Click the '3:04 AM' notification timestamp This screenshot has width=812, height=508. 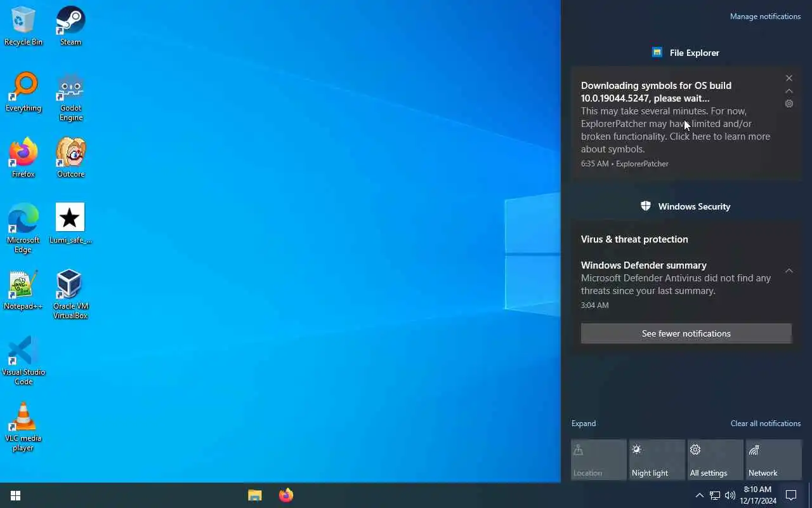[x=595, y=305]
